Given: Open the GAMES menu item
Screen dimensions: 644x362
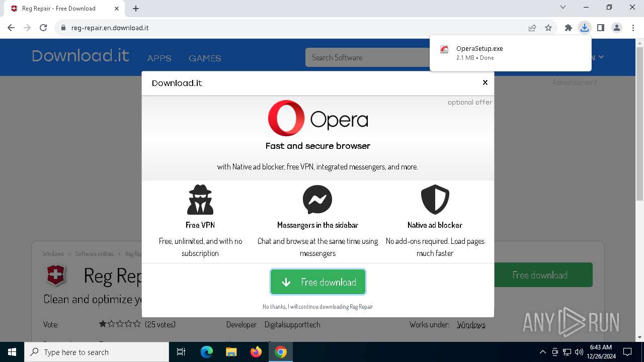Looking at the screenshot, I should [x=205, y=58].
